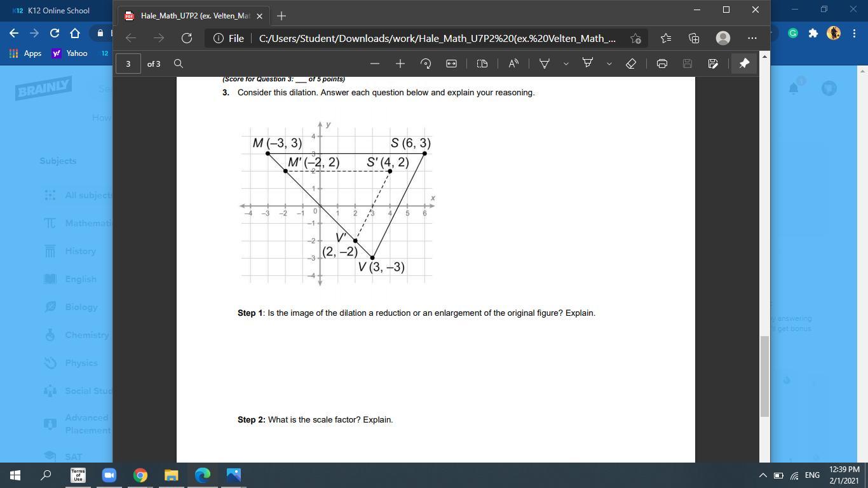Add this page to favorites
This screenshot has height=488, width=868.
tap(635, 38)
